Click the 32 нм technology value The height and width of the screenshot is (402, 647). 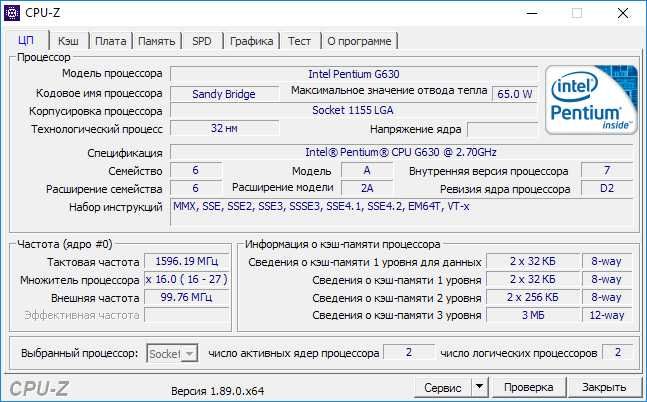pyautogui.click(x=224, y=128)
